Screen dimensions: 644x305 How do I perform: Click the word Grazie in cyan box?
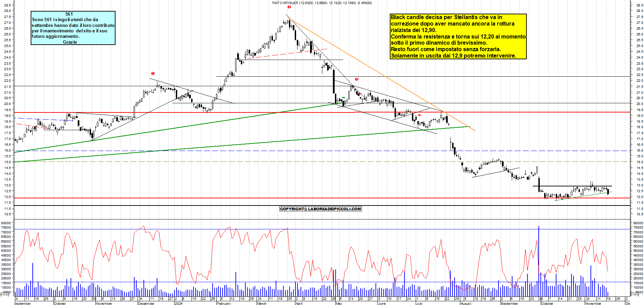point(70,42)
